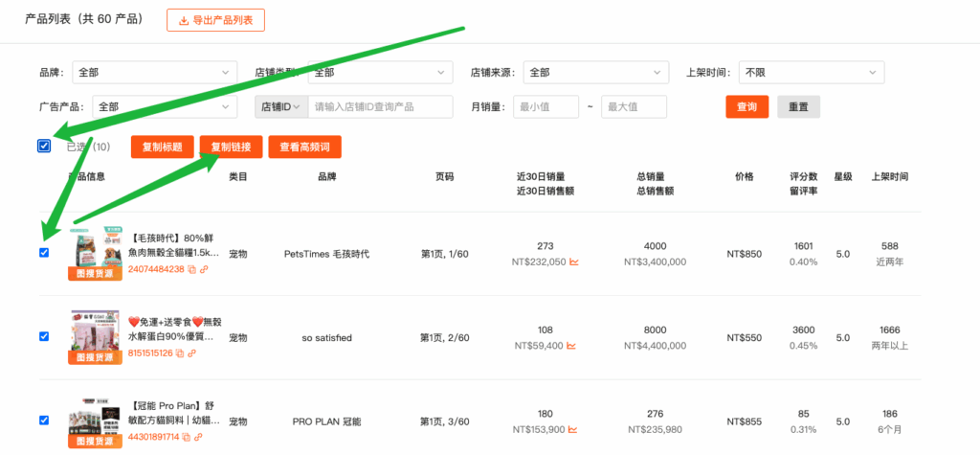Open link icon beside ID 24074484238
The width and height of the screenshot is (980, 455).
(x=204, y=270)
